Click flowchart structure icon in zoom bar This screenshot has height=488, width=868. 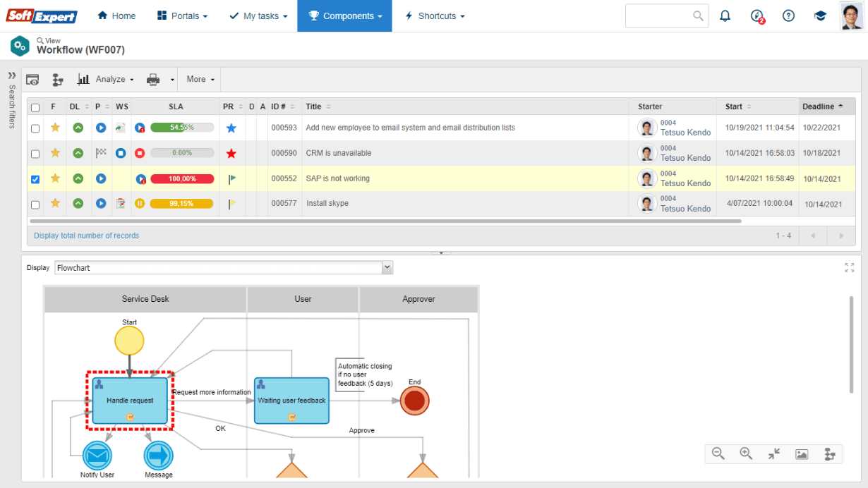pos(830,454)
